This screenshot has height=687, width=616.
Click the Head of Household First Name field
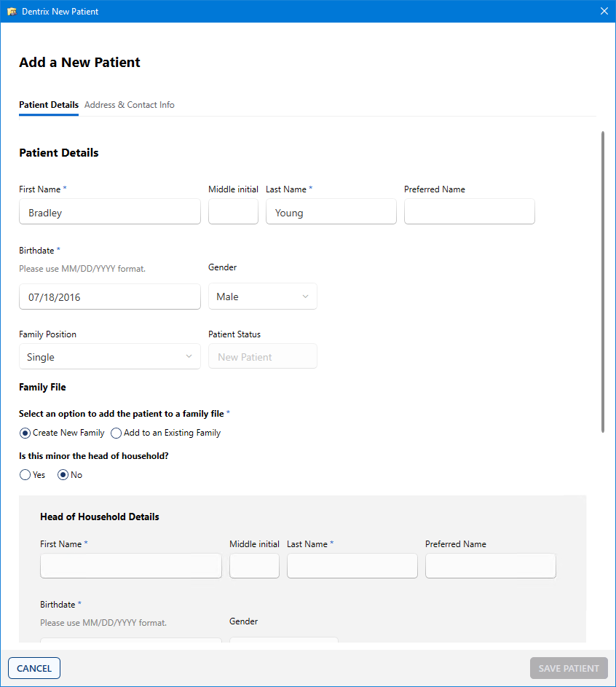tap(130, 565)
